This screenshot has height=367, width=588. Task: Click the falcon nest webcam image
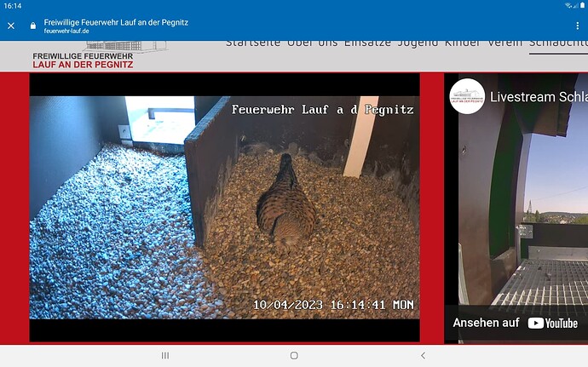225,207
